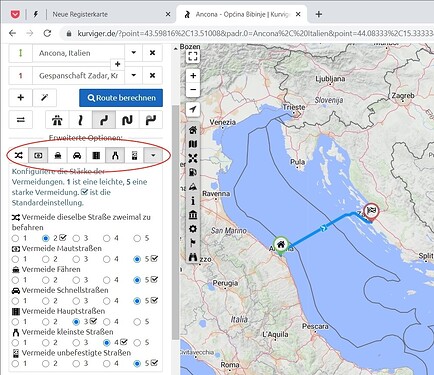This screenshot has height=375, width=434.
Task: Zoom in on the map
Action: pos(193,76)
